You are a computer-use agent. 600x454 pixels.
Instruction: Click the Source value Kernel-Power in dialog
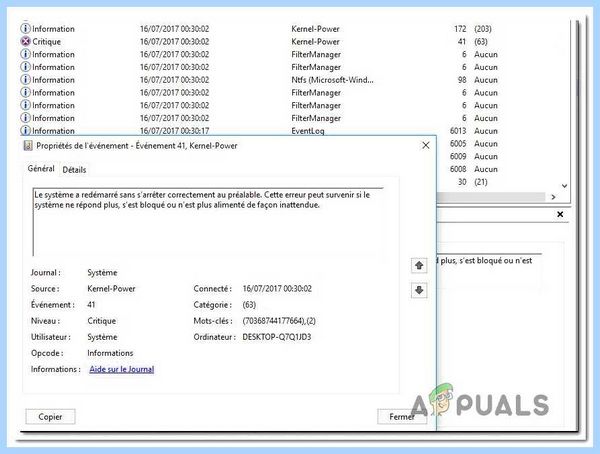111,289
